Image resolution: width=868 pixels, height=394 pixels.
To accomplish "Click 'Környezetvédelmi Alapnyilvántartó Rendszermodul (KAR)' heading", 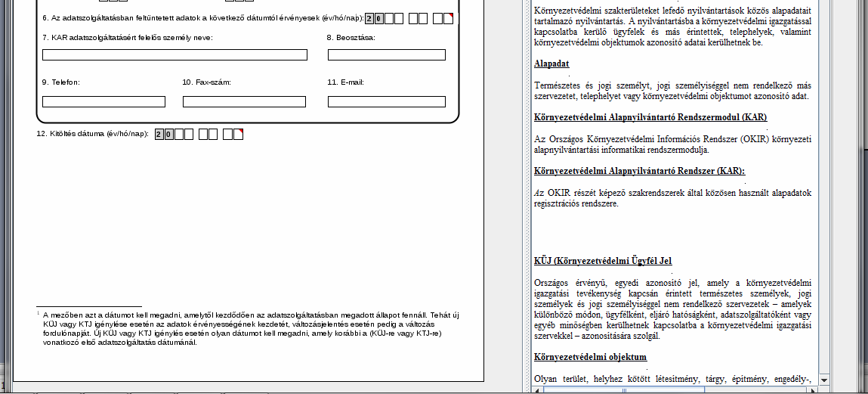I will (650, 117).
